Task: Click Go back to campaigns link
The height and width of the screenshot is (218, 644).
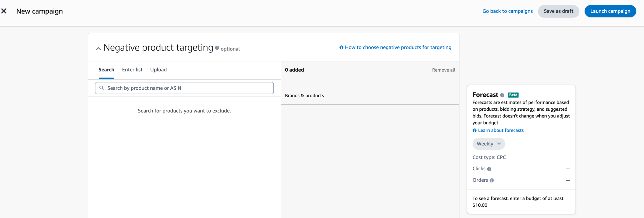Action: [x=507, y=11]
